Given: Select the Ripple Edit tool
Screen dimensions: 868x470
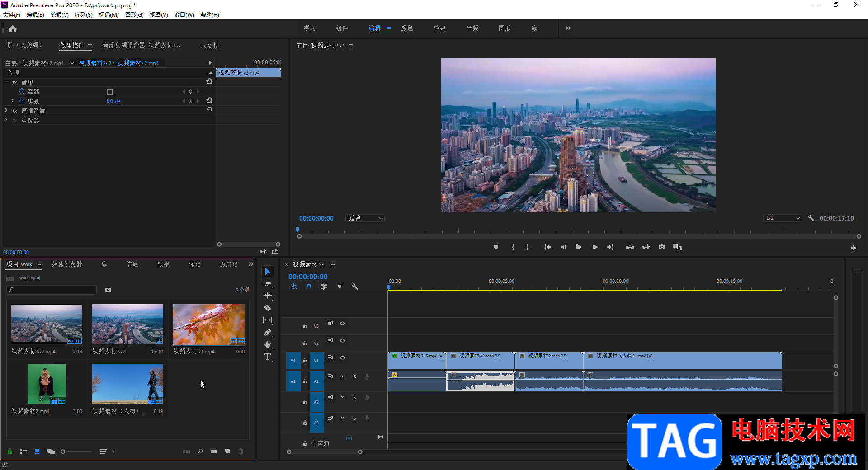Looking at the screenshot, I should pos(268,296).
